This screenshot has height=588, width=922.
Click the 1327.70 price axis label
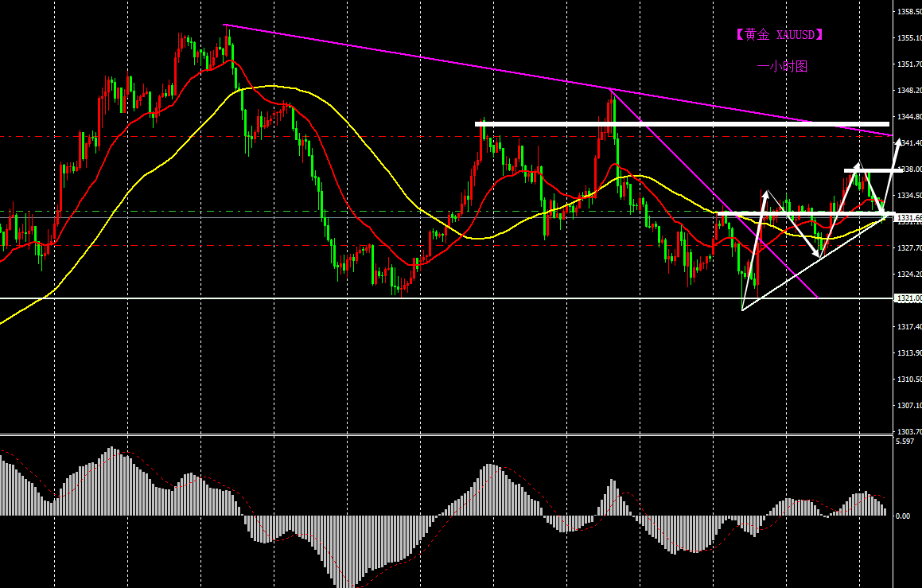pos(909,247)
